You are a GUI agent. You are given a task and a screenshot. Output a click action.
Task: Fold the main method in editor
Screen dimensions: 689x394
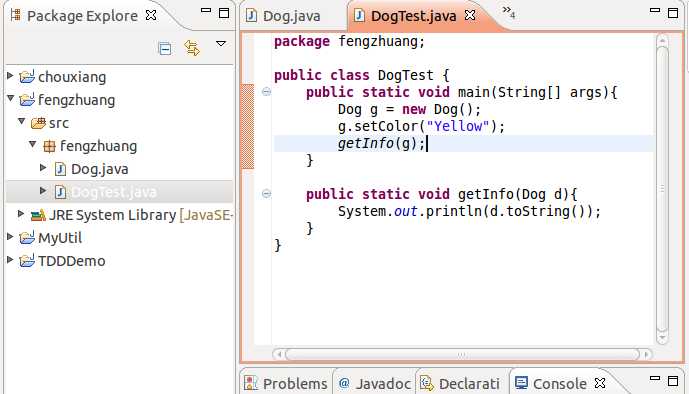click(266, 92)
